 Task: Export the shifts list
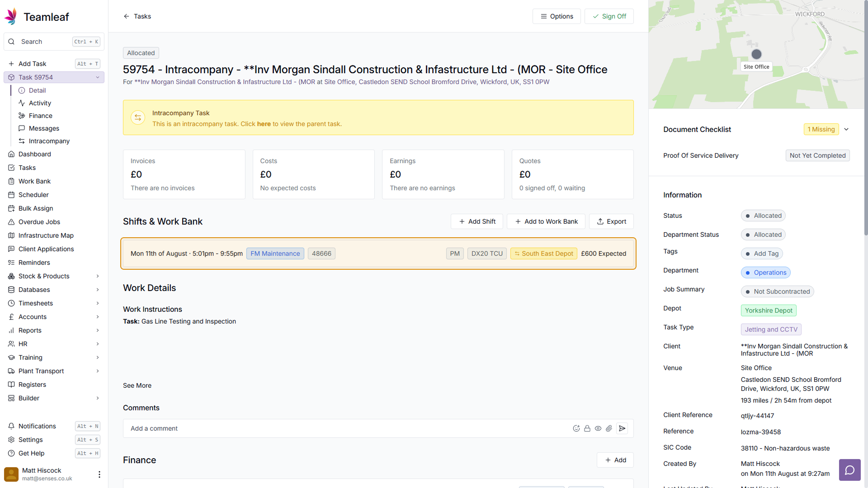click(x=611, y=221)
